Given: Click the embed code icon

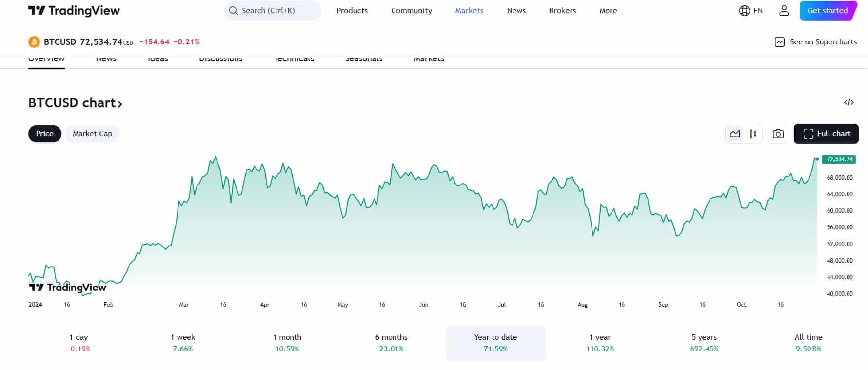Looking at the screenshot, I should [848, 103].
